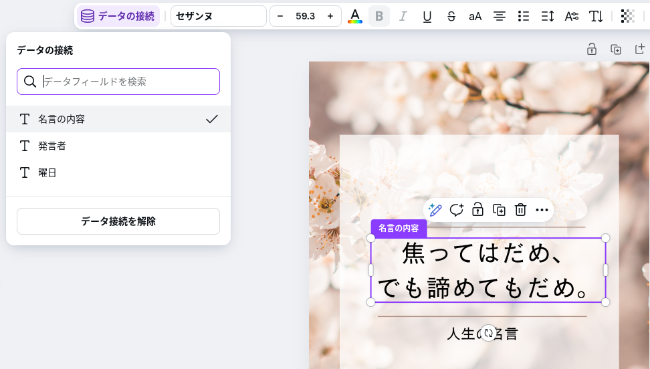Toggle bold formatting
The image size is (650, 369).
pyautogui.click(x=379, y=16)
